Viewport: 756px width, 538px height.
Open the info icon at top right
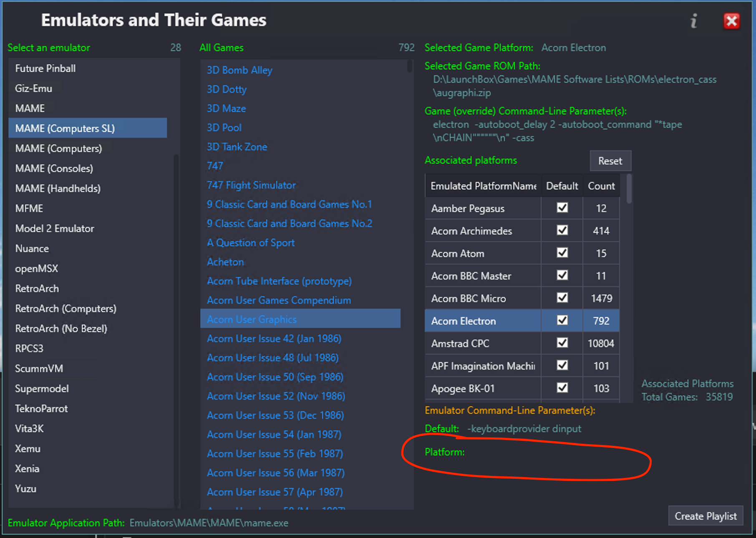[693, 21]
